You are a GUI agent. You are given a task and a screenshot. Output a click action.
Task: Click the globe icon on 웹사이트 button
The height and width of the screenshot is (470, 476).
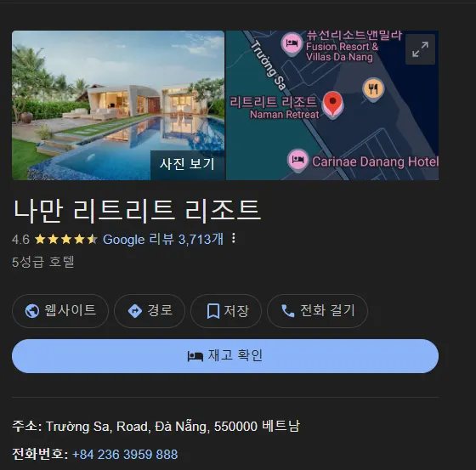[32, 311]
